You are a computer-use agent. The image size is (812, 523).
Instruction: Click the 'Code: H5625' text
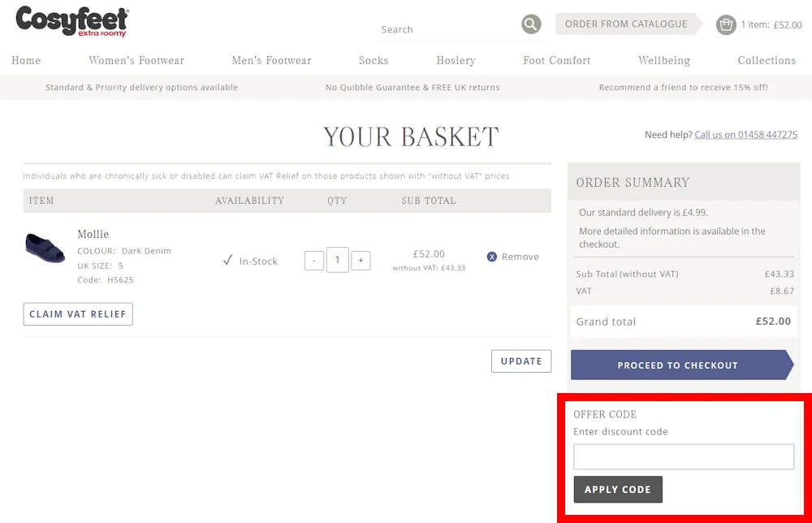point(106,279)
